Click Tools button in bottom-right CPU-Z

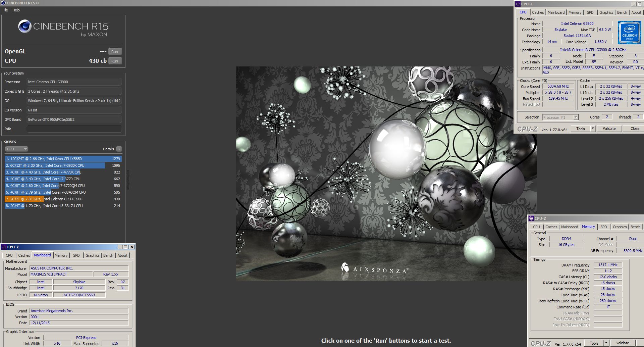594,343
